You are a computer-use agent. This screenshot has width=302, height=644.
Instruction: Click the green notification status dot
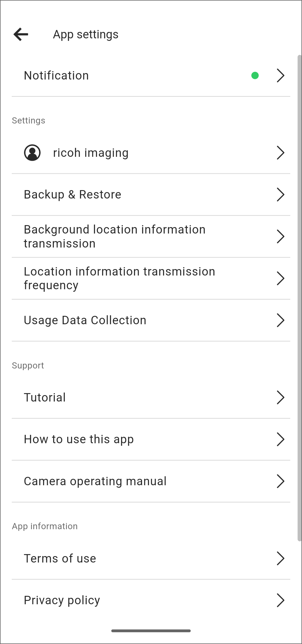coord(255,76)
